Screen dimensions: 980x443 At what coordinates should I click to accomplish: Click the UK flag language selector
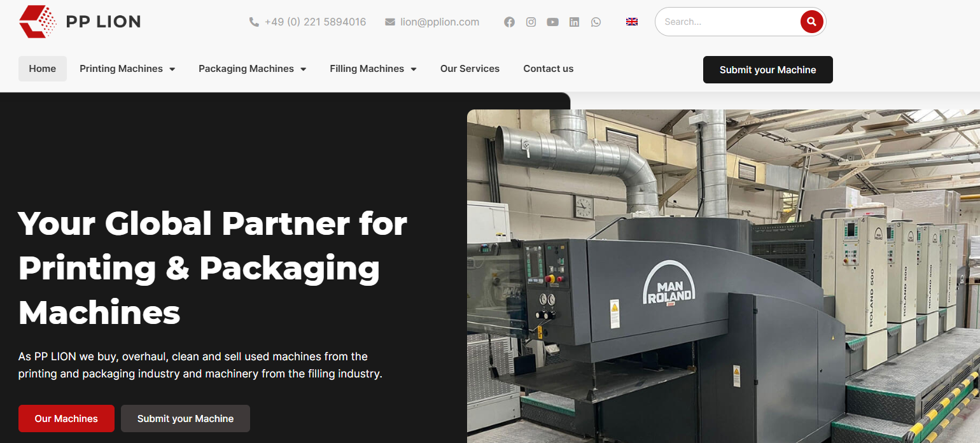(x=632, y=22)
